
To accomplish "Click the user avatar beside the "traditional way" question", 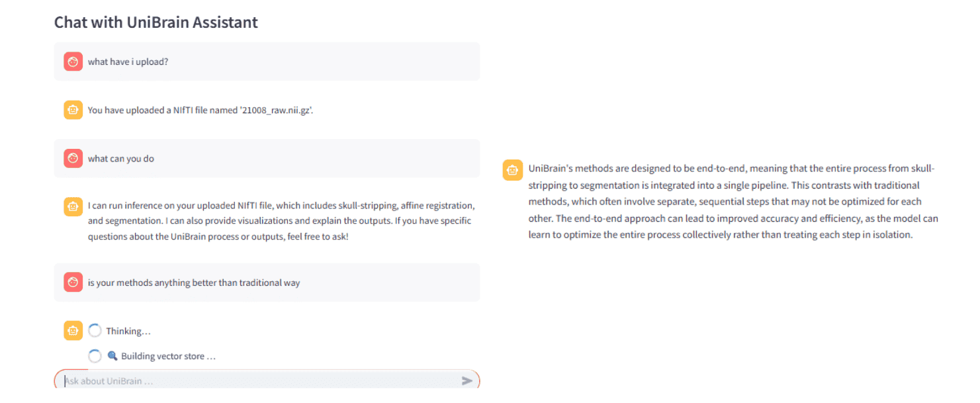I will tap(73, 283).
